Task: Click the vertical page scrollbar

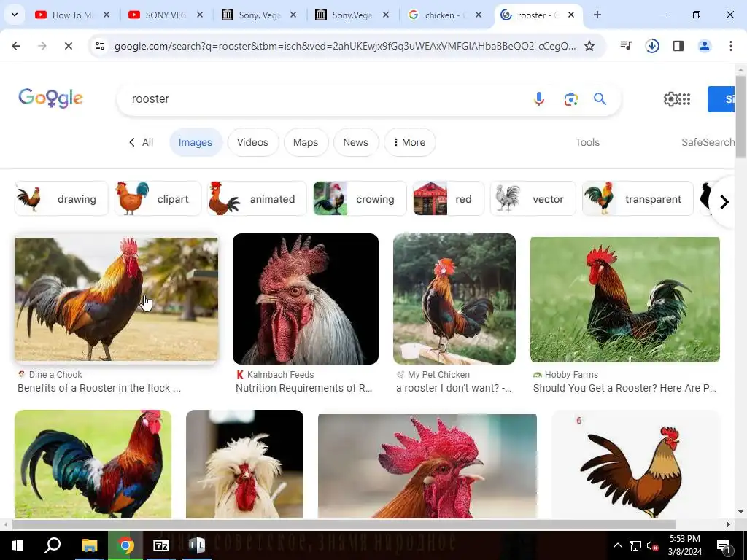Action: 740,116
